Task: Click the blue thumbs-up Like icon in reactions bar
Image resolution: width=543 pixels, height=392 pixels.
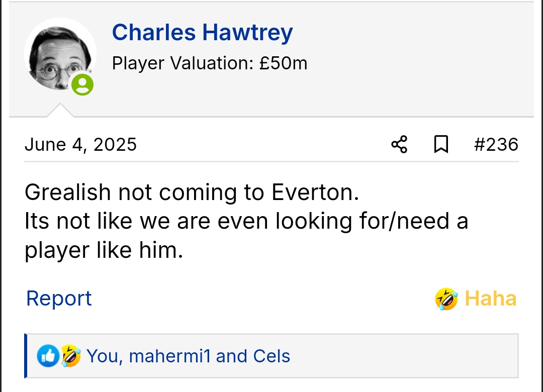Action: tap(48, 356)
